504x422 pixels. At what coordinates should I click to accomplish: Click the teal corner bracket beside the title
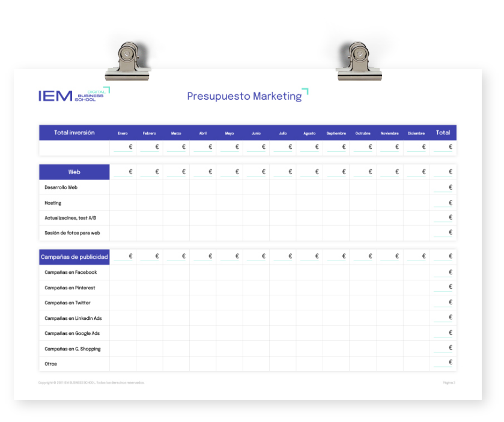tap(305, 91)
